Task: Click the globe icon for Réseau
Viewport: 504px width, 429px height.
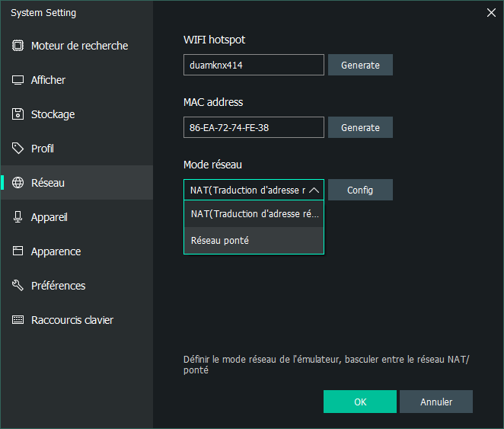Action: (x=18, y=182)
